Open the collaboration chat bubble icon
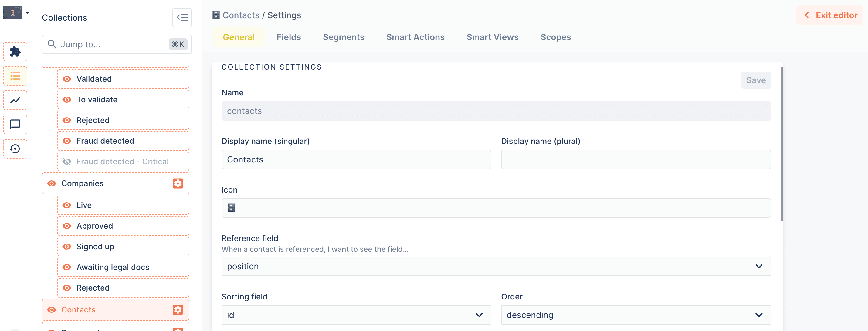The width and height of the screenshot is (868, 331). click(x=15, y=125)
